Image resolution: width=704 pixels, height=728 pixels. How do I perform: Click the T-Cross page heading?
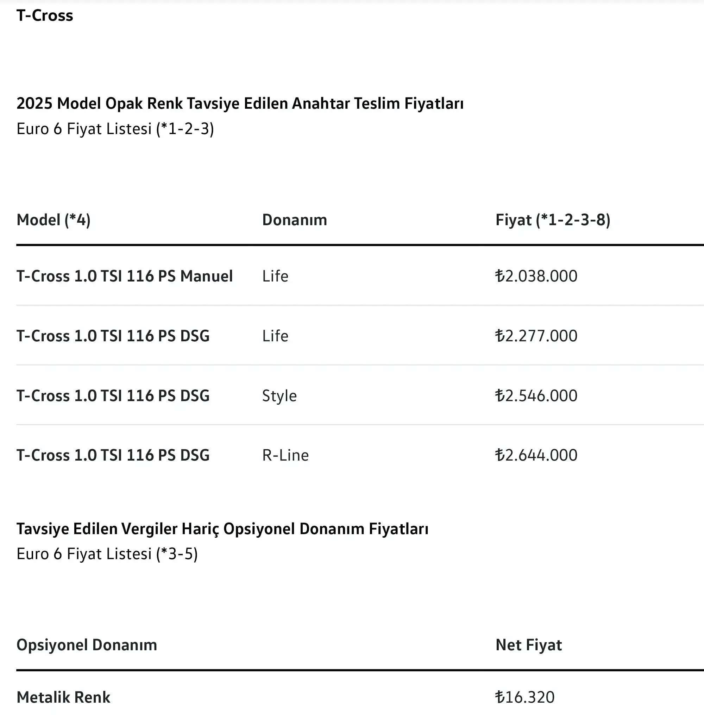(45, 15)
